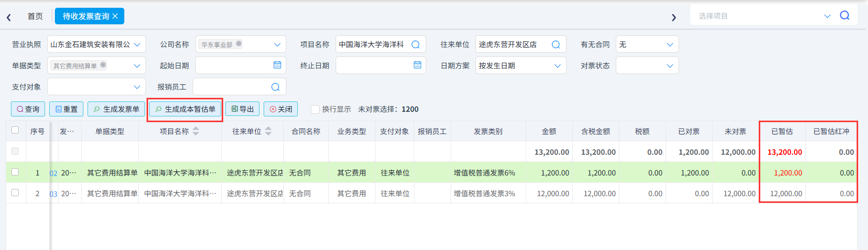868x250 pixels.
Task: Expand the 有无合同 dropdown
Action: point(670,45)
